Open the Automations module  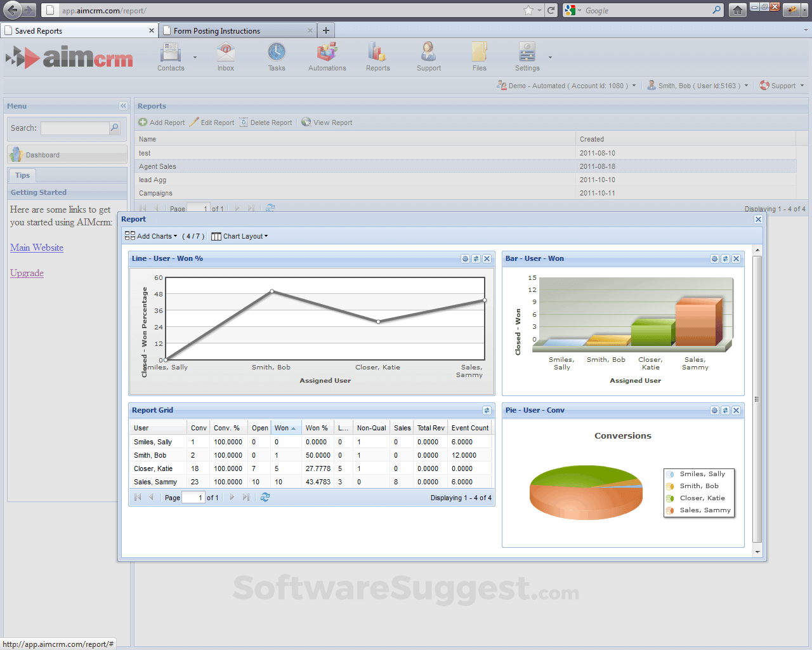coord(327,56)
